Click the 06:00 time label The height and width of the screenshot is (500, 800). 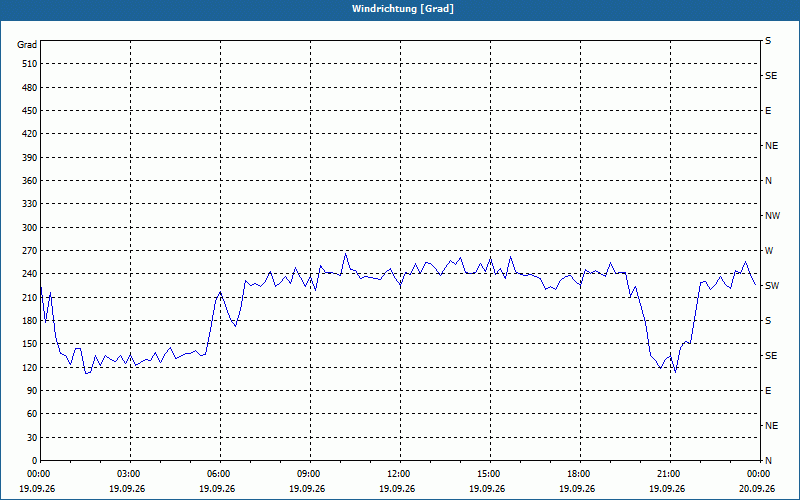point(220,473)
